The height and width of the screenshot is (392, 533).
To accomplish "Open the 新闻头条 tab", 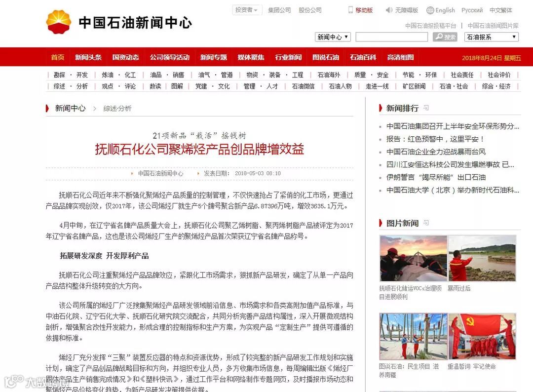I will [x=88, y=57].
